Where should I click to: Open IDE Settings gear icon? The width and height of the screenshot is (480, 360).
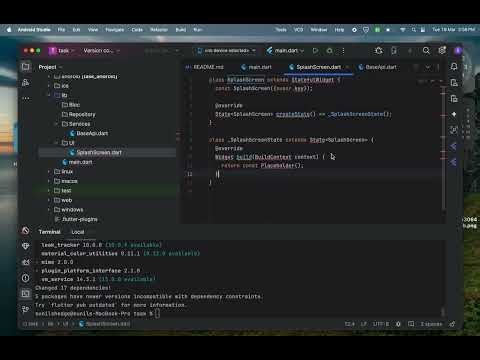(442, 51)
